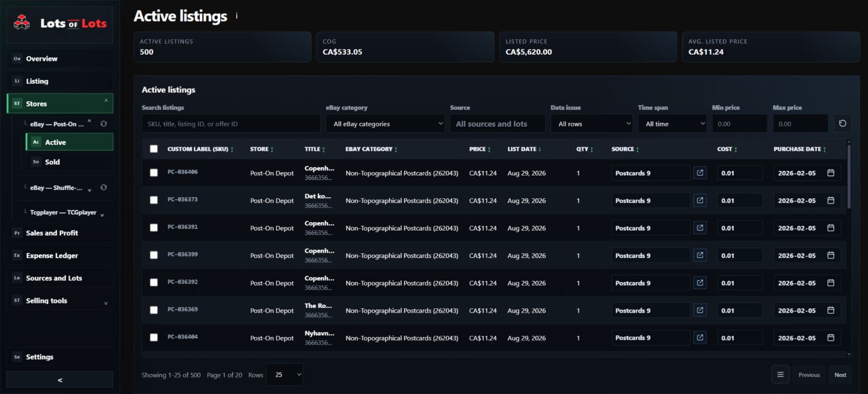Go to Next page of listings
The image size is (868, 394).
(840, 374)
